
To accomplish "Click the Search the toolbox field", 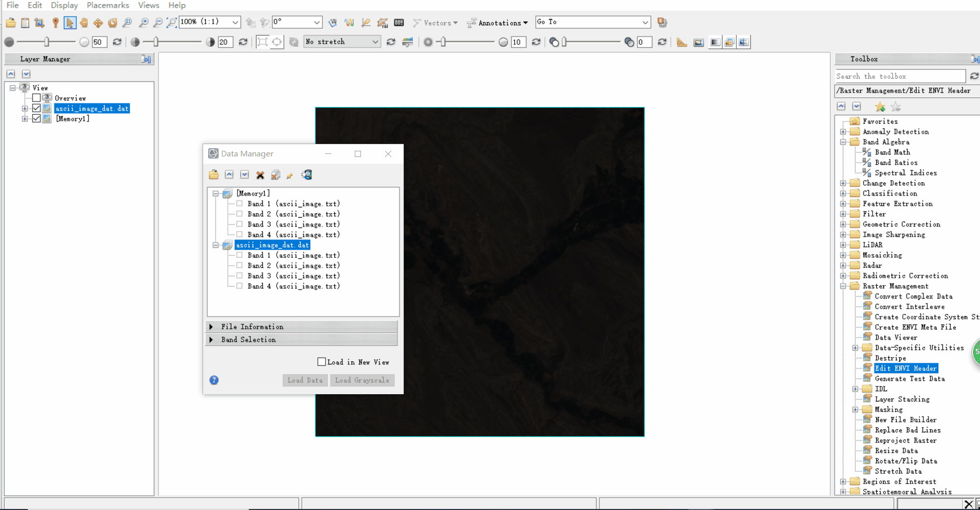I will click(900, 76).
